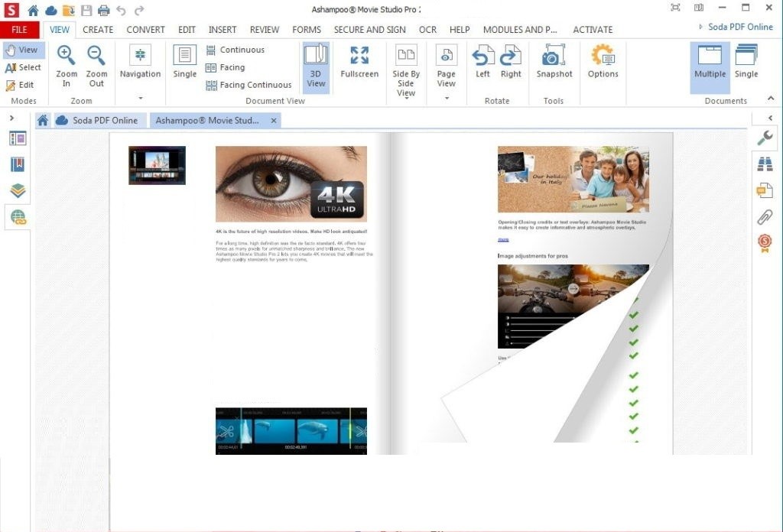The image size is (783, 532).
Task: Take a Snapshot of the page
Action: click(x=554, y=62)
